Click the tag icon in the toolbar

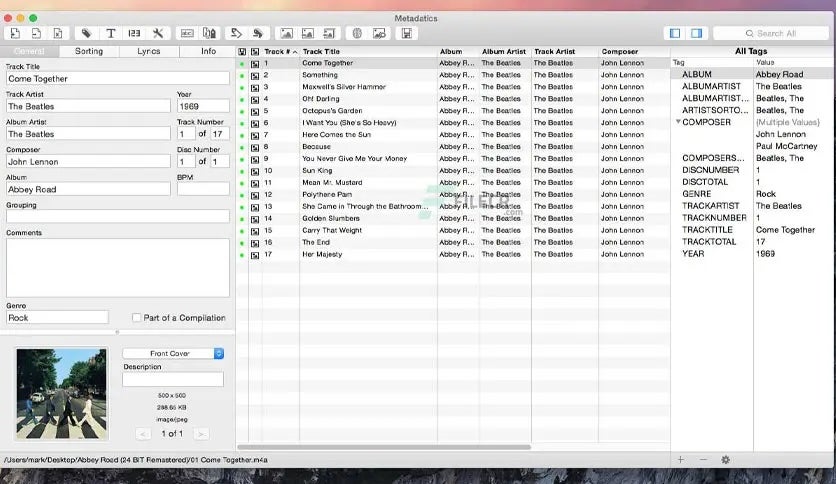click(86, 33)
